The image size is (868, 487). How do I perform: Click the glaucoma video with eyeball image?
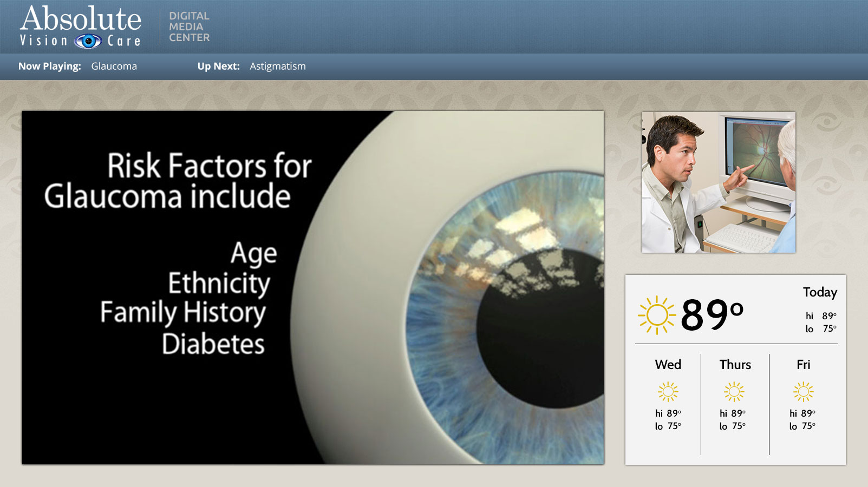313,287
